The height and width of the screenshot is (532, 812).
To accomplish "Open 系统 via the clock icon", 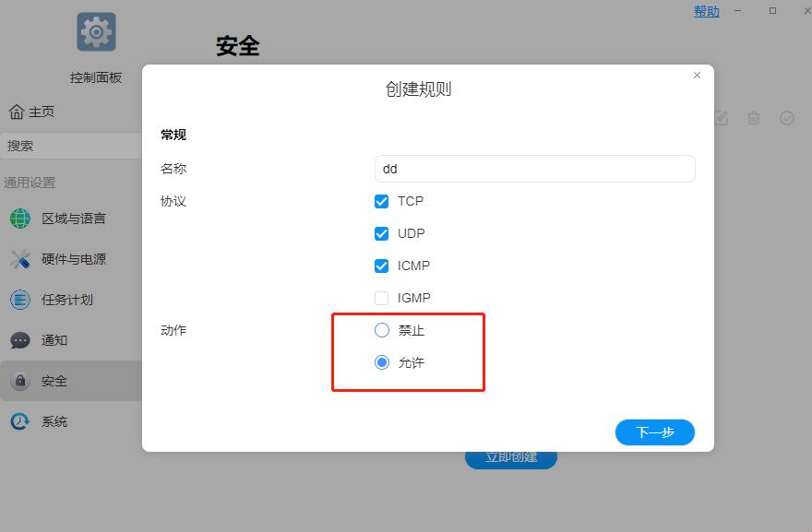I will coord(19,420).
